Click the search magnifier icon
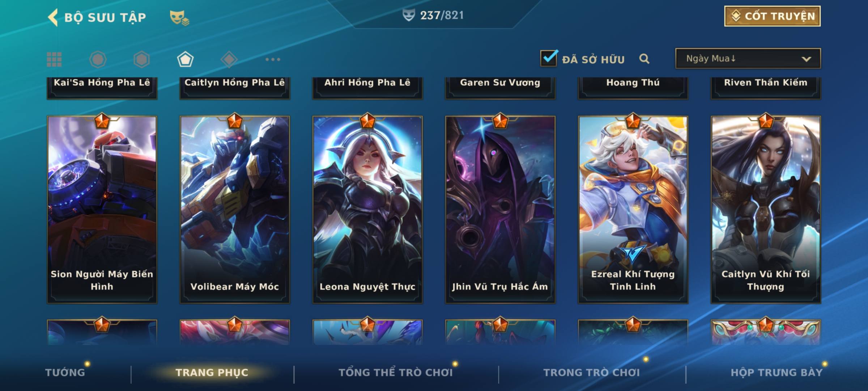 [x=644, y=59]
